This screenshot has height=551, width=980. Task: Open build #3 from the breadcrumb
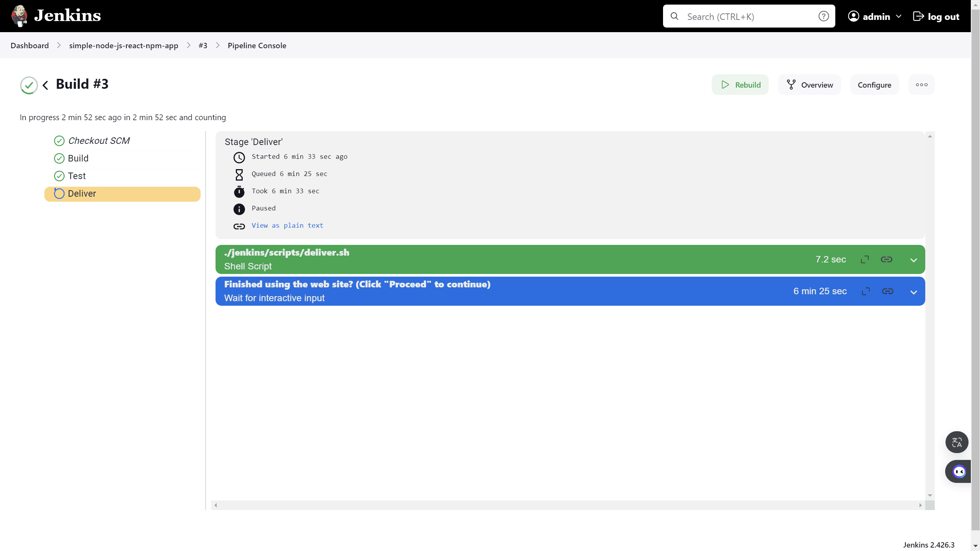[203, 45]
